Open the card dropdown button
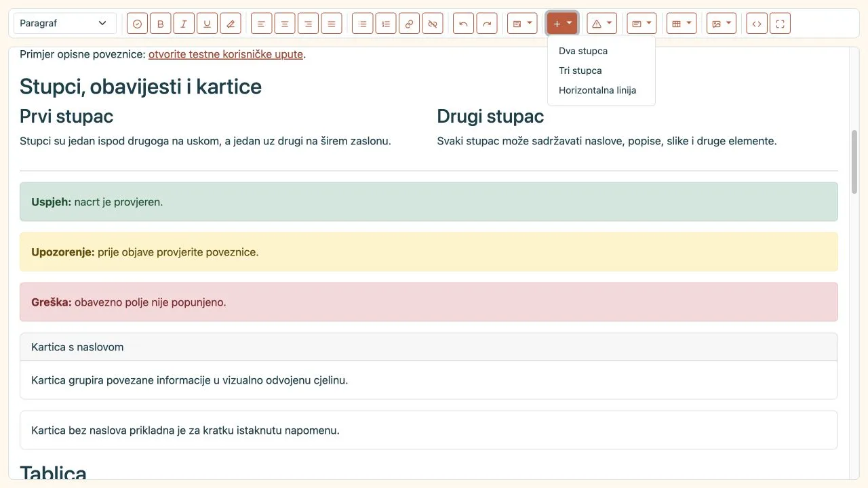Screen dimensions: 868x488 pyautogui.click(x=642, y=24)
